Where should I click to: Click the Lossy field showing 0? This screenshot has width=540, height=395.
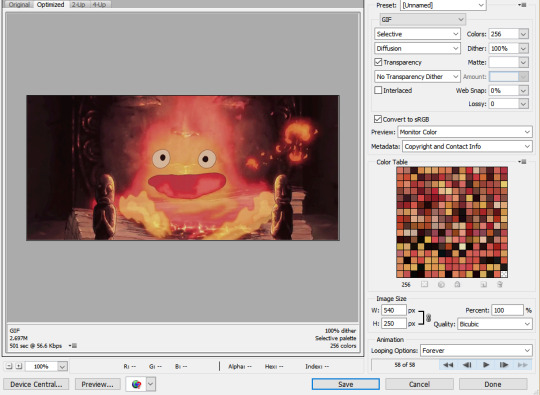[x=504, y=104]
